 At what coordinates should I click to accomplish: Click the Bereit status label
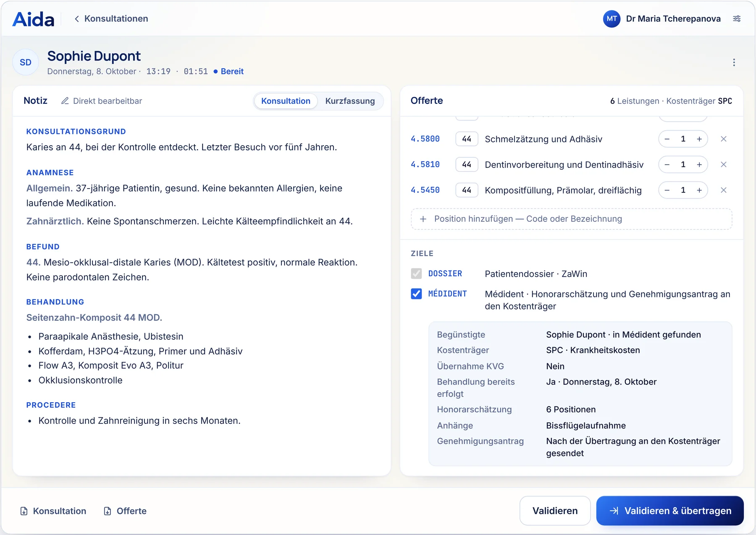(x=232, y=71)
